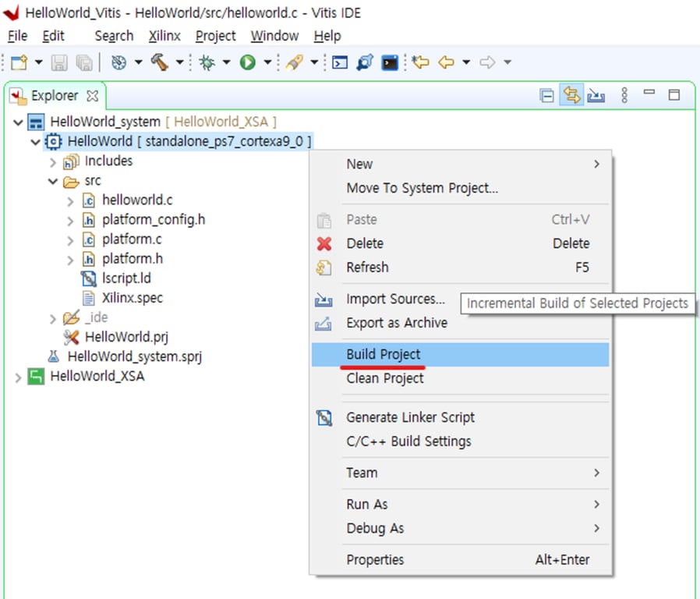Click Import icon in Explorer toolbar

[596, 96]
